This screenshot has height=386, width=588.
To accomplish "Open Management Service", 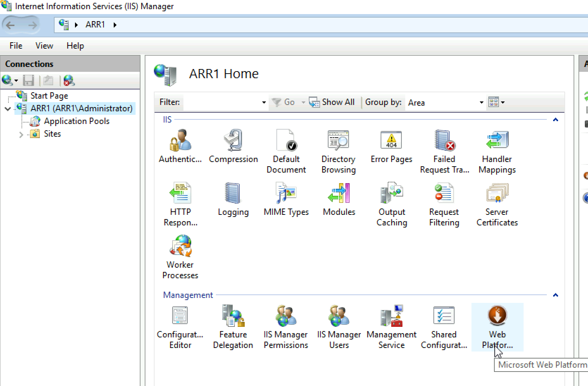I will (x=392, y=327).
